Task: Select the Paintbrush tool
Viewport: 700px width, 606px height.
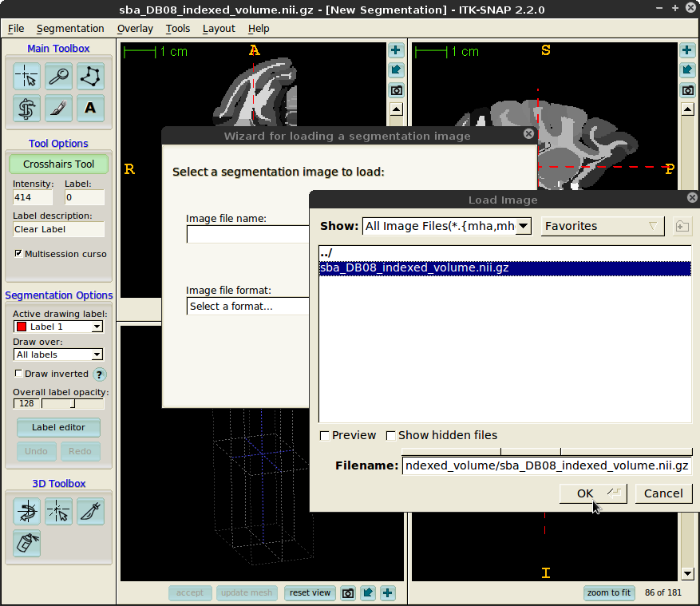Action: (58, 108)
